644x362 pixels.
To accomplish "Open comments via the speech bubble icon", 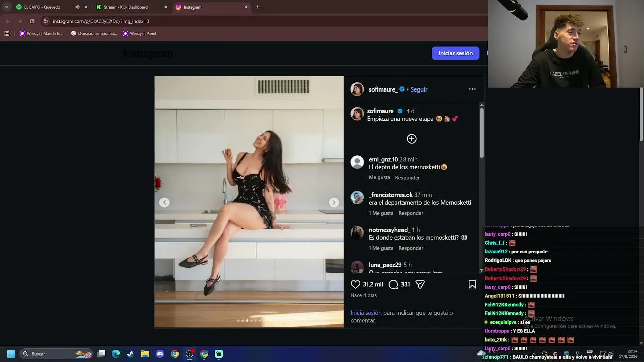I will click(393, 285).
